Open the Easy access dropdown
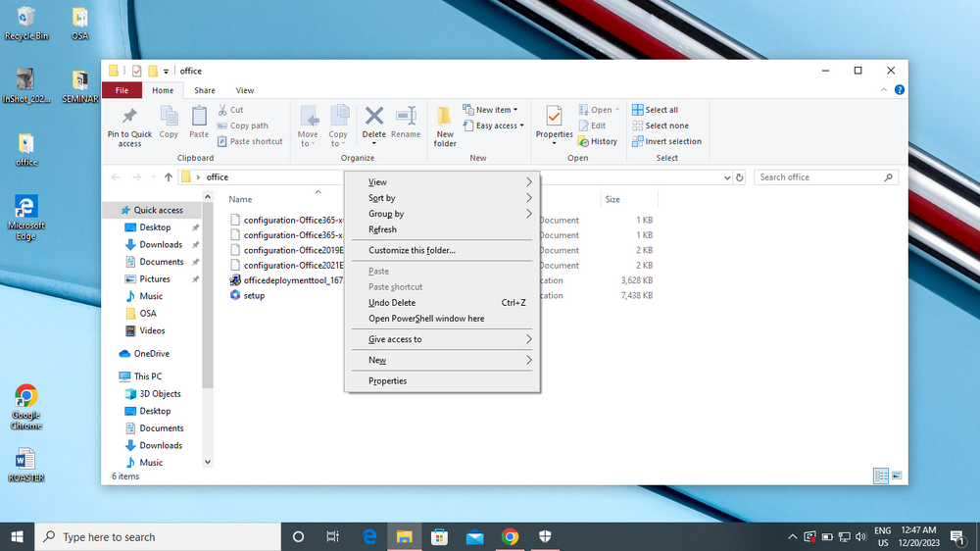 point(500,125)
